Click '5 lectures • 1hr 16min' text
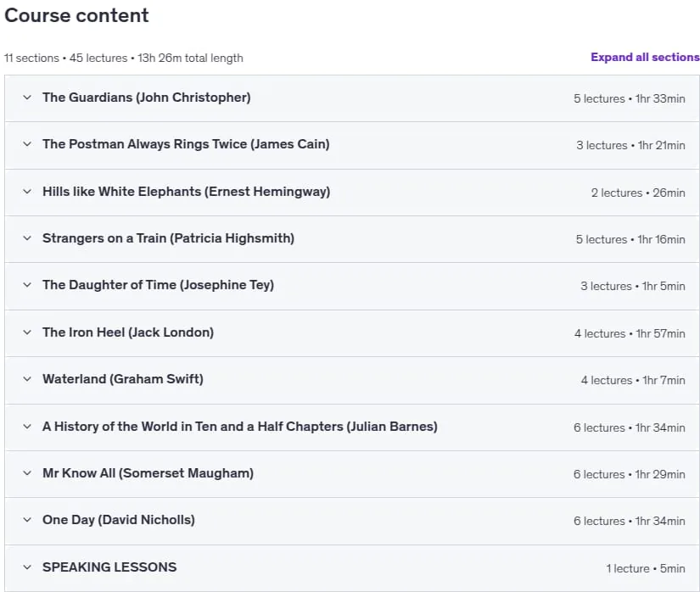700x592 pixels. [630, 239]
